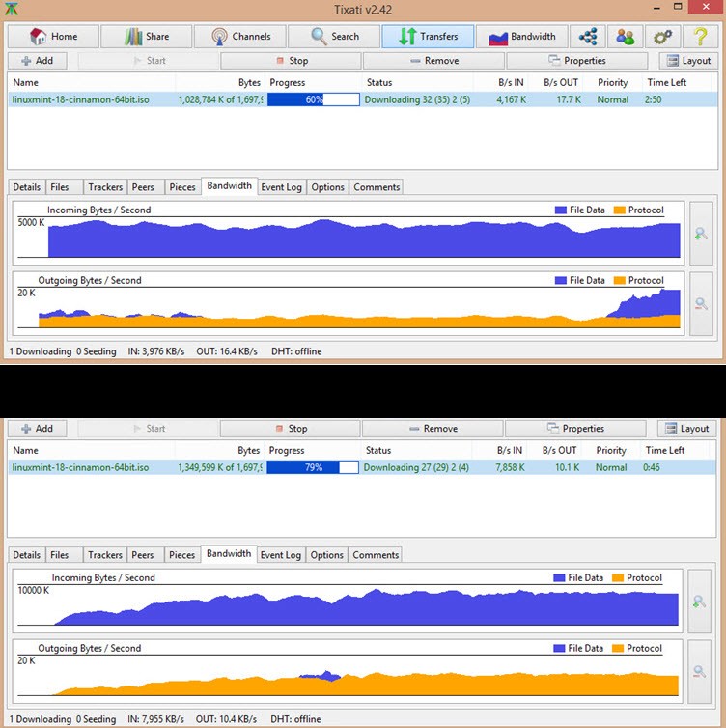Switch to Details tab in upper window
Viewport: 726px width, 728px height.
click(27, 187)
